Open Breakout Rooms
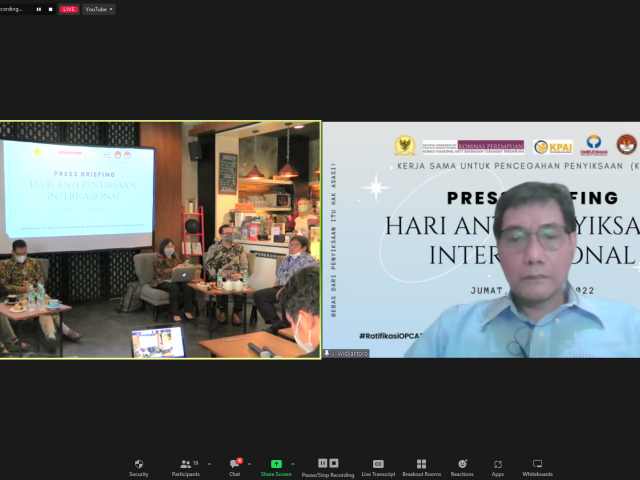640x480 pixels. (421, 466)
